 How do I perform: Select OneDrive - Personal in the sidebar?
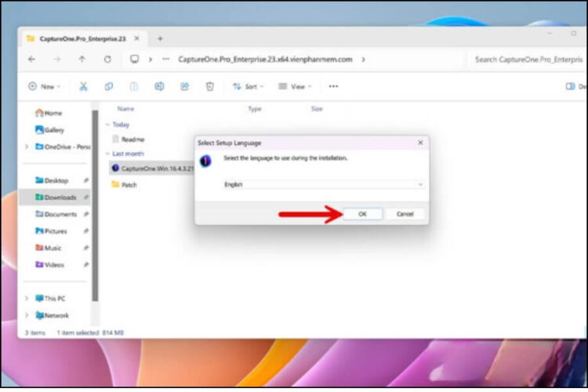coord(62,147)
